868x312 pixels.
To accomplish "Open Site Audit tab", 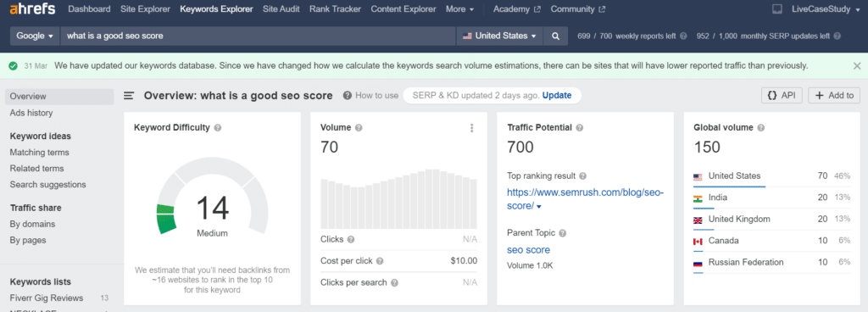I will (x=281, y=8).
